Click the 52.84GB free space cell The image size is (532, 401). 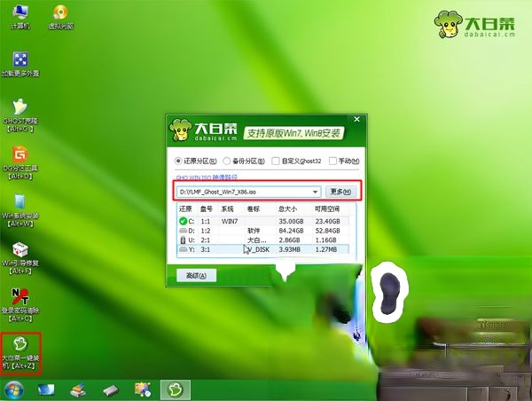327,231
